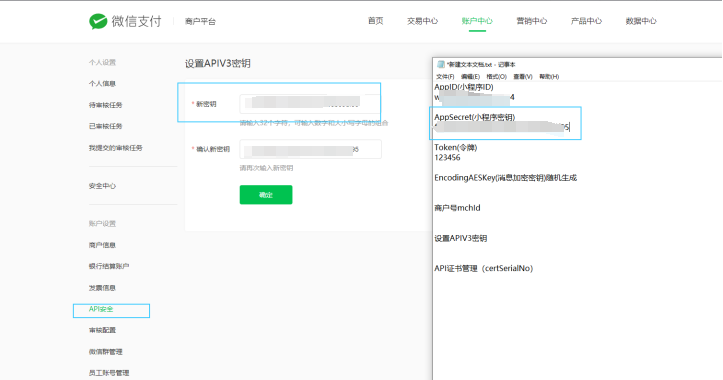The width and height of the screenshot is (723, 380).
Task: Click the 设置APIV3密钥 line in Notepad
Action: (x=461, y=238)
